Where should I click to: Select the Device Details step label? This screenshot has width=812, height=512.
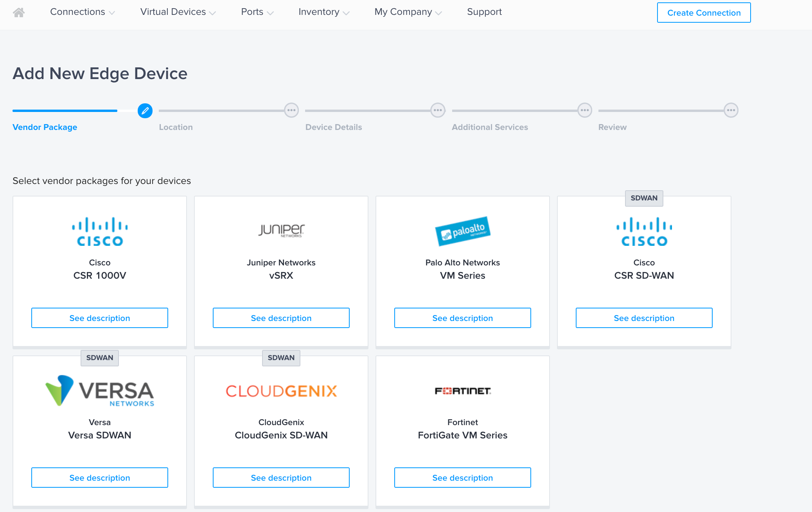click(334, 127)
